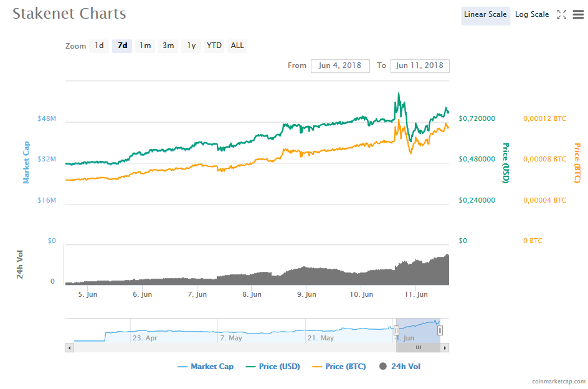Click the $0,720000 price axis label

pyautogui.click(x=477, y=118)
